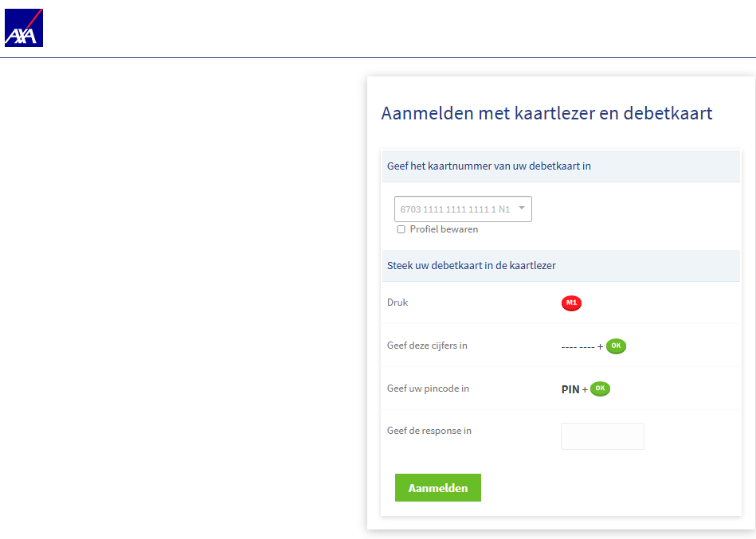Click the red M1 key icon
Screen dimensions: 756x539
(571, 303)
